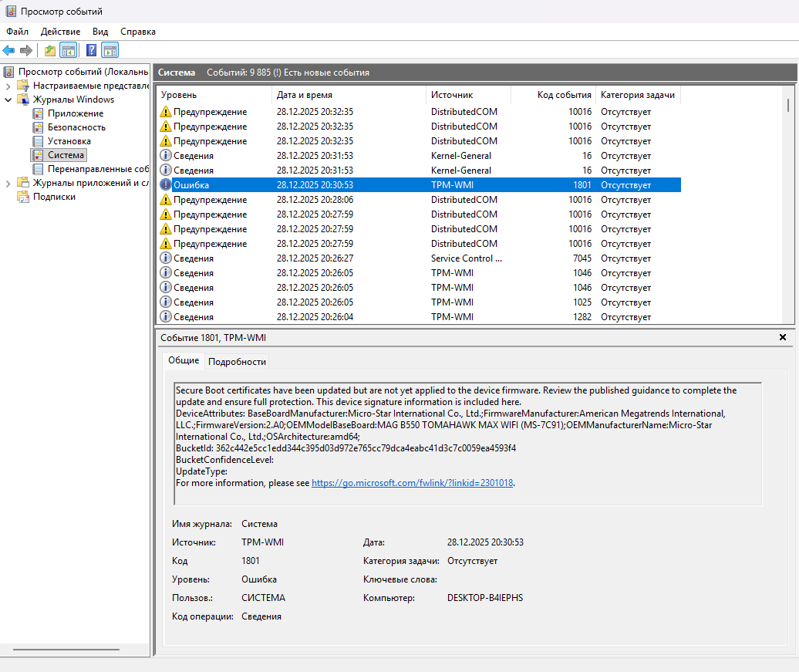Click the event list vertical scrollbar thumb

[787, 105]
